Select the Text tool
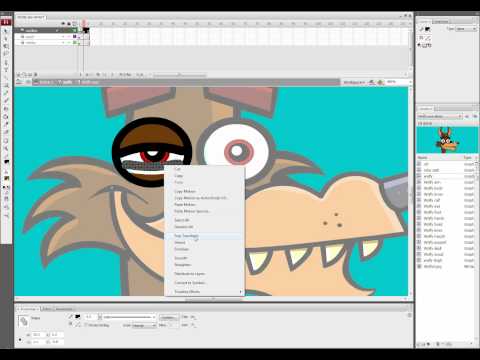 [x=6, y=70]
